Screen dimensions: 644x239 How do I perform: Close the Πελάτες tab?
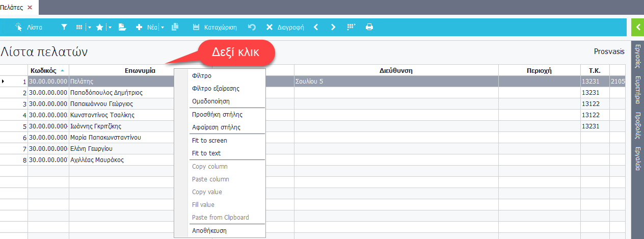click(x=30, y=7)
